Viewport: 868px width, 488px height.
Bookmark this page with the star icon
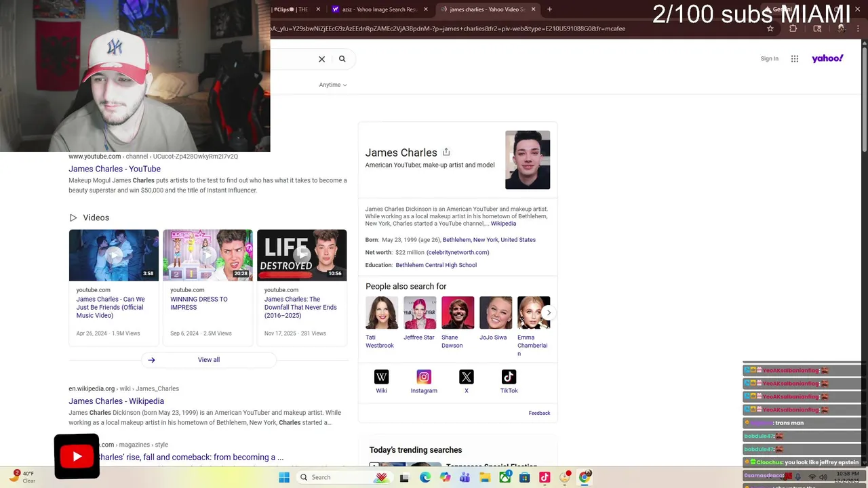pos(770,28)
